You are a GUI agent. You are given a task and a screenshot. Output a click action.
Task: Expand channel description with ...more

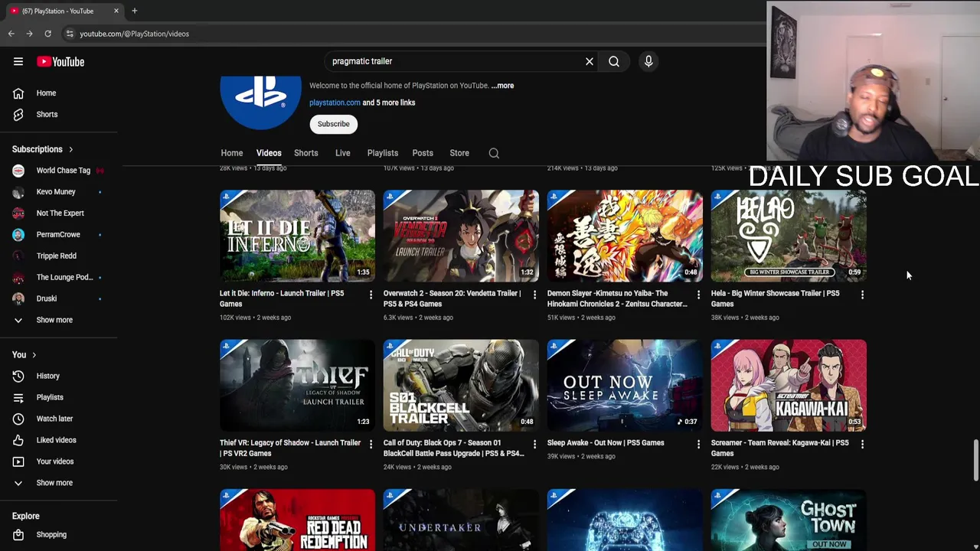pyautogui.click(x=502, y=86)
